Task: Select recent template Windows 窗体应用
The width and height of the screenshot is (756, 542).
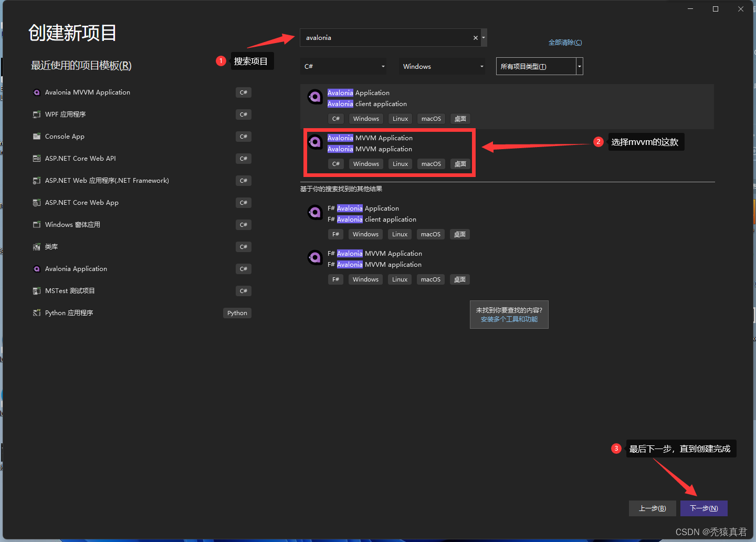Action: (142, 225)
